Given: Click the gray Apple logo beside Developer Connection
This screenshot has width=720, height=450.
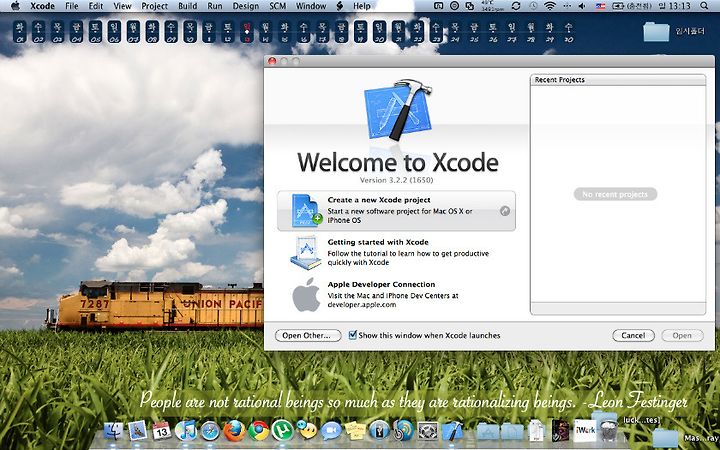Looking at the screenshot, I should [x=306, y=294].
